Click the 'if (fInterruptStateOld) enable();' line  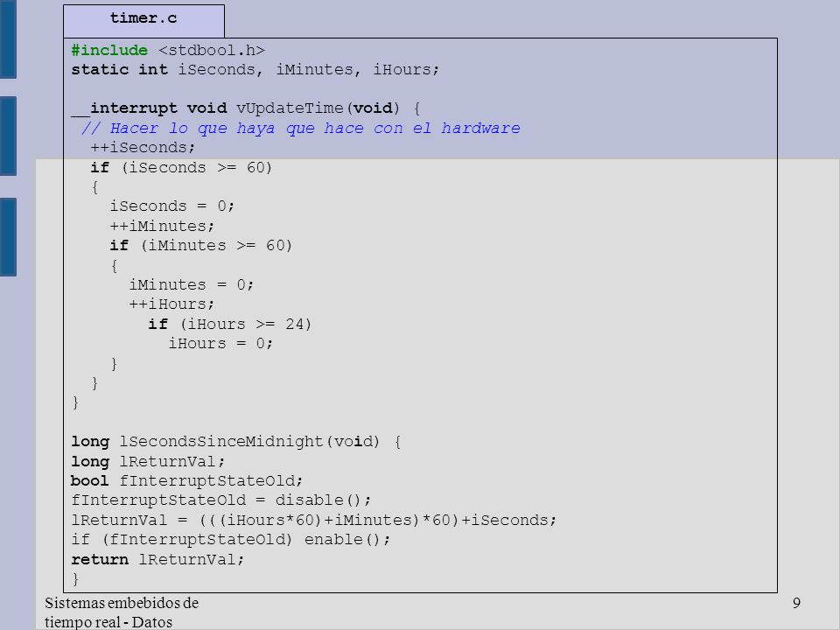(x=231, y=540)
